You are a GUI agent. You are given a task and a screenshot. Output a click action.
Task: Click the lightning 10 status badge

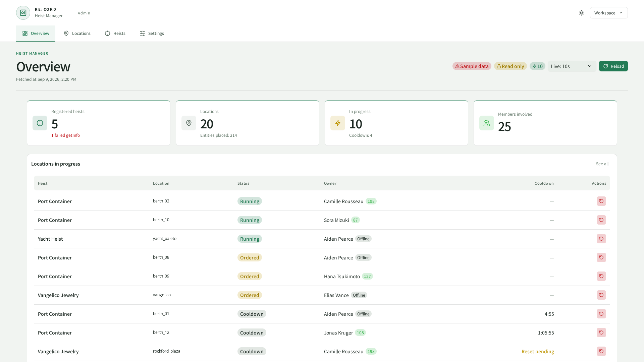point(537,66)
